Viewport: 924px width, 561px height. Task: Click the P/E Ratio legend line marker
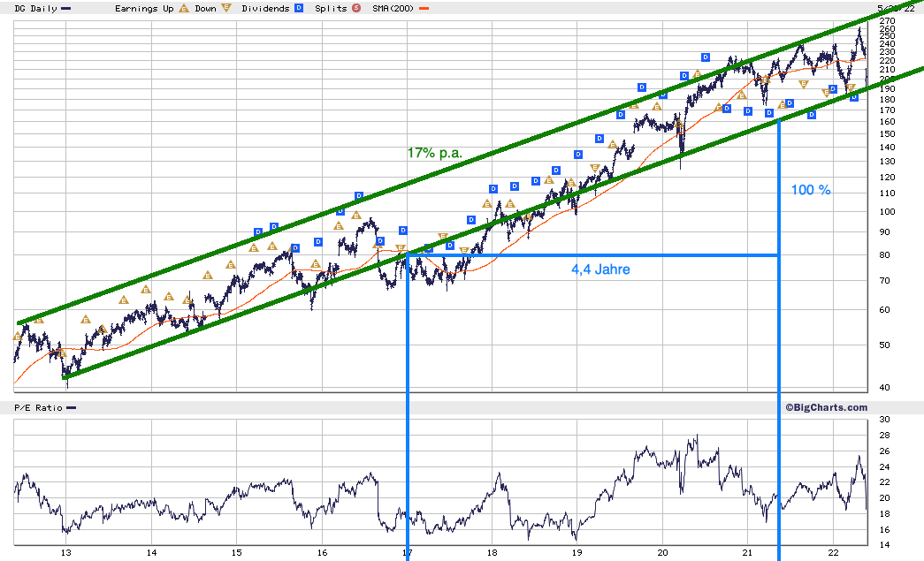(x=71, y=408)
